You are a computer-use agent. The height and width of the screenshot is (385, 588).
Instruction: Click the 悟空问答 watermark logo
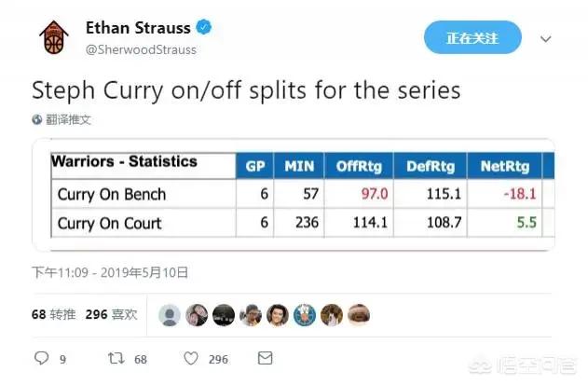click(x=523, y=365)
